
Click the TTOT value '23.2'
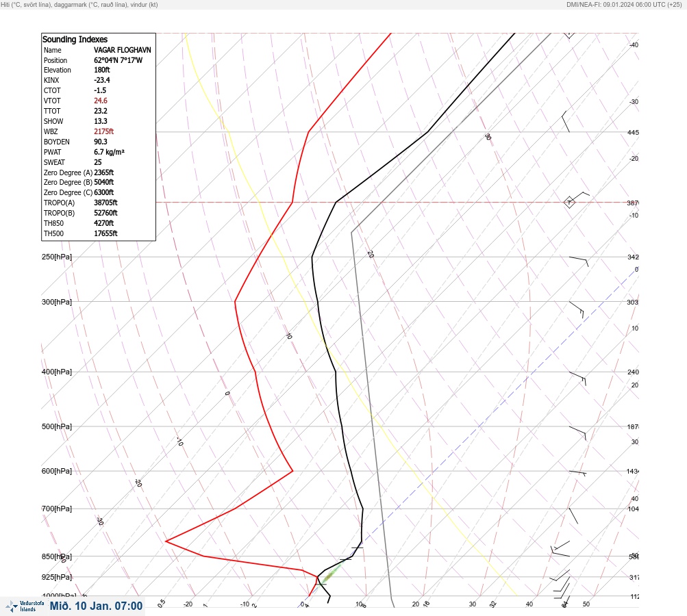pyautogui.click(x=100, y=111)
